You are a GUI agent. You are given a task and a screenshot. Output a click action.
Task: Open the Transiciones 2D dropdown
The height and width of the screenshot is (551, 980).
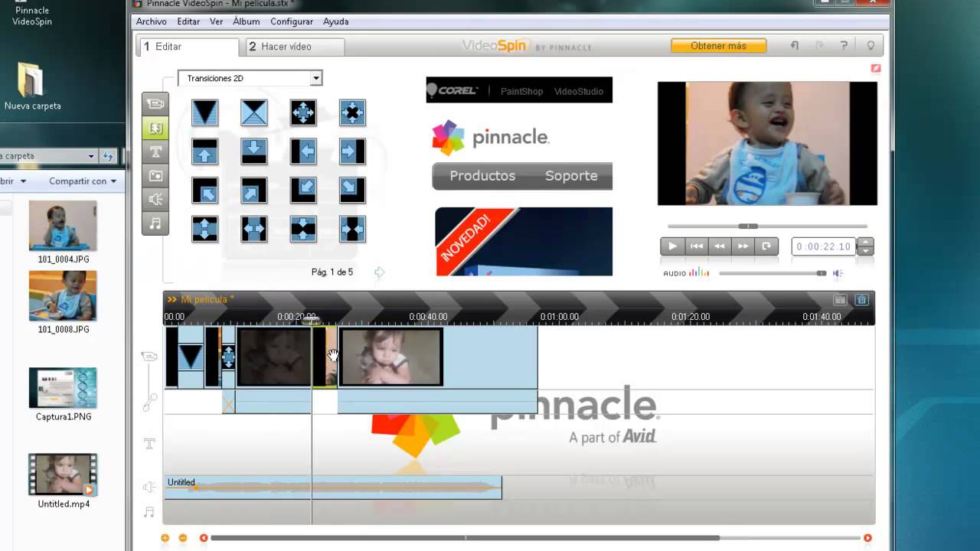point(315,78)
